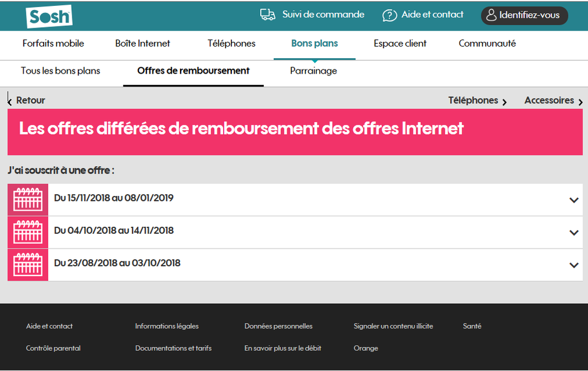Image resolution: width=588 pixels, height=371 pixels.
Task: Open the Boîte Internet menu
Action: pyautogui.click(x=142, y=44)
